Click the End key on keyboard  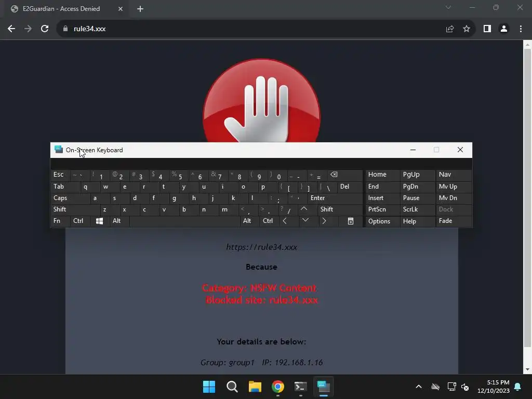[382, 187]
